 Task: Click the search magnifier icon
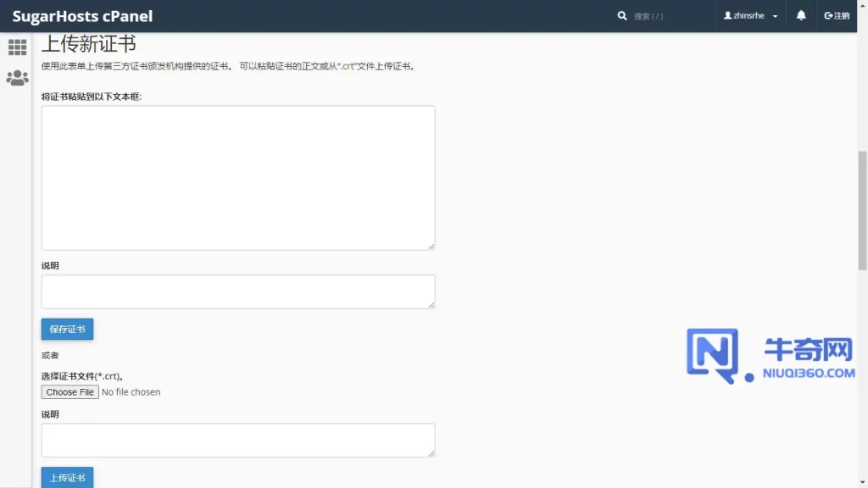[x=622, y=16]
